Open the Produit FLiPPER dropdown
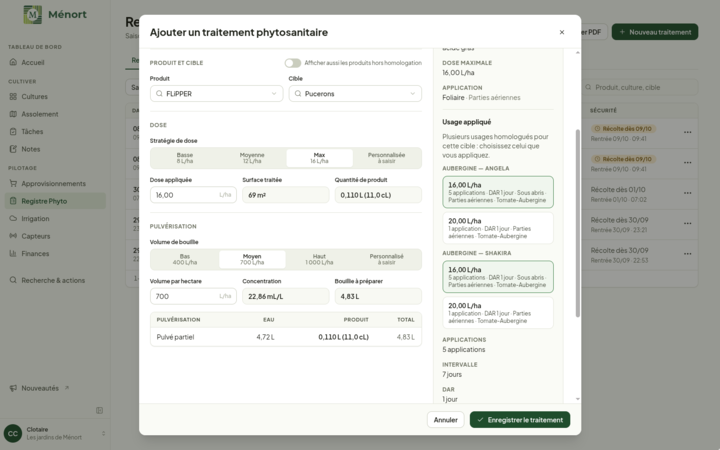720x450 pixels. tap(216, 94)
